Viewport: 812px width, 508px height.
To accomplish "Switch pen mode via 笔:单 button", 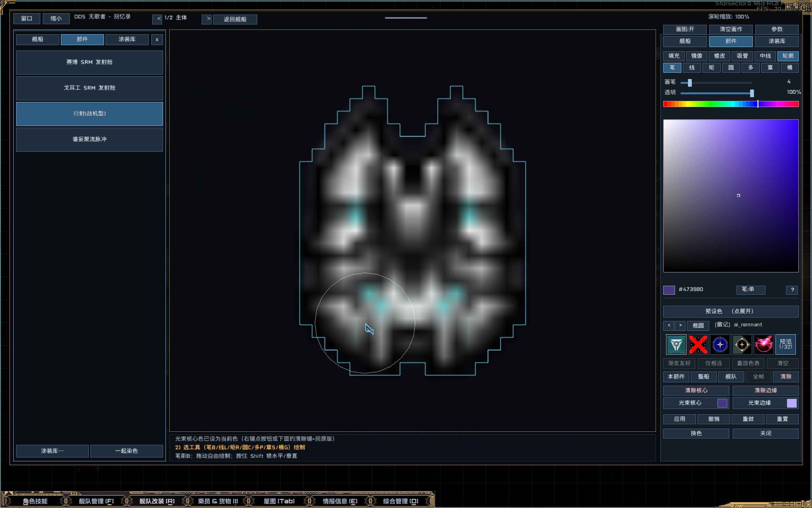I will point(750,290).
